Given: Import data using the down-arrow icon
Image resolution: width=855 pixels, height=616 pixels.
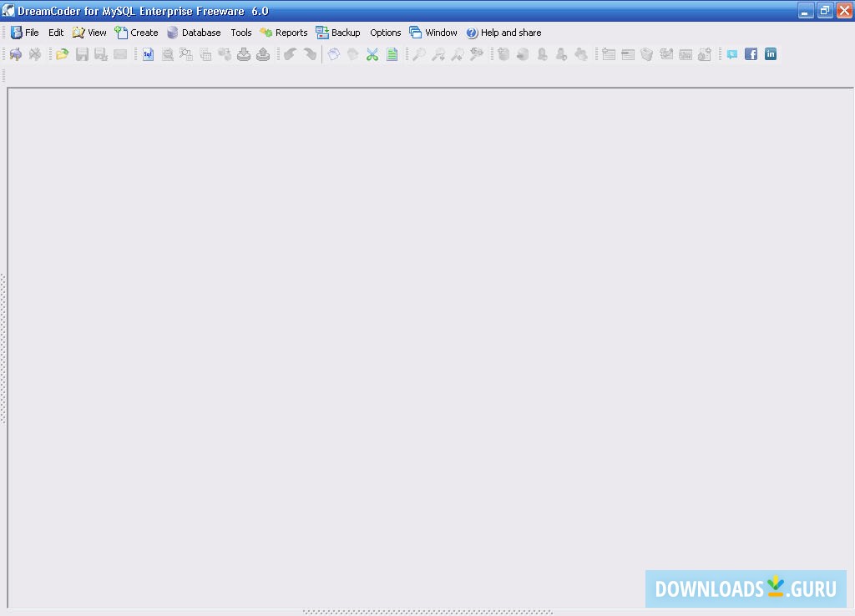Looking at the screenshot, I should coord(241,53).
